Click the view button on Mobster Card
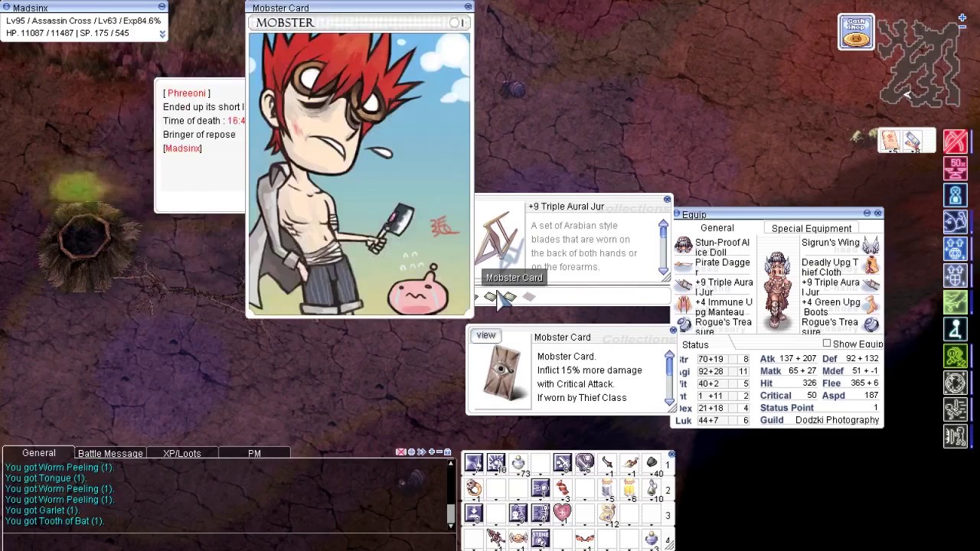Viewport: 980px width, 551px height. click(x=485, y=335)
